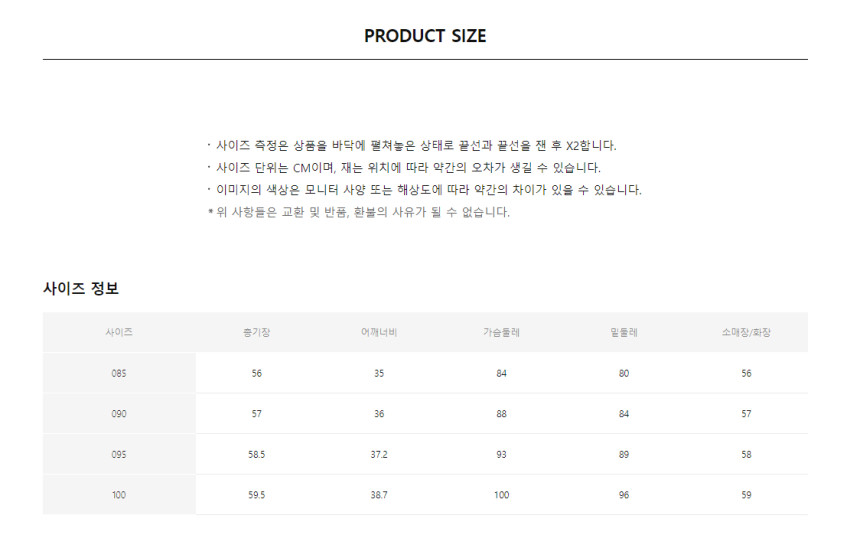Click the 가슴둘레 column header
The image size is (860, 558).
click(x=501, y=332)
